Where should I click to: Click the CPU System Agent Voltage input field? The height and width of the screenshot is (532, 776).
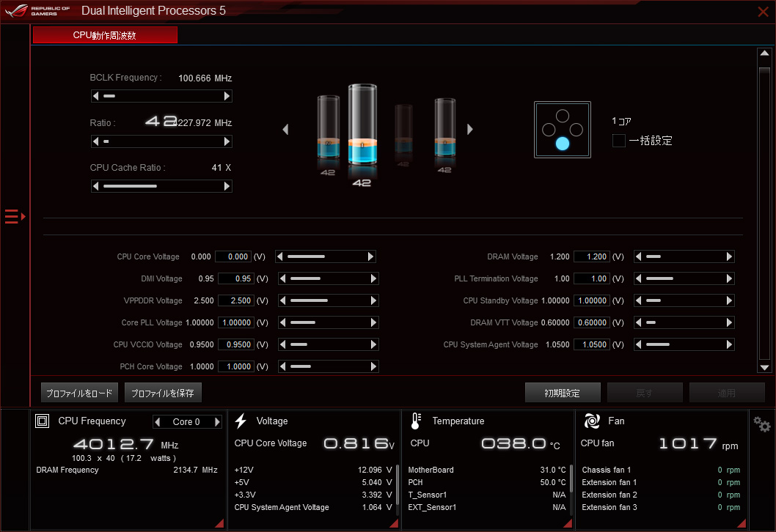592,344
